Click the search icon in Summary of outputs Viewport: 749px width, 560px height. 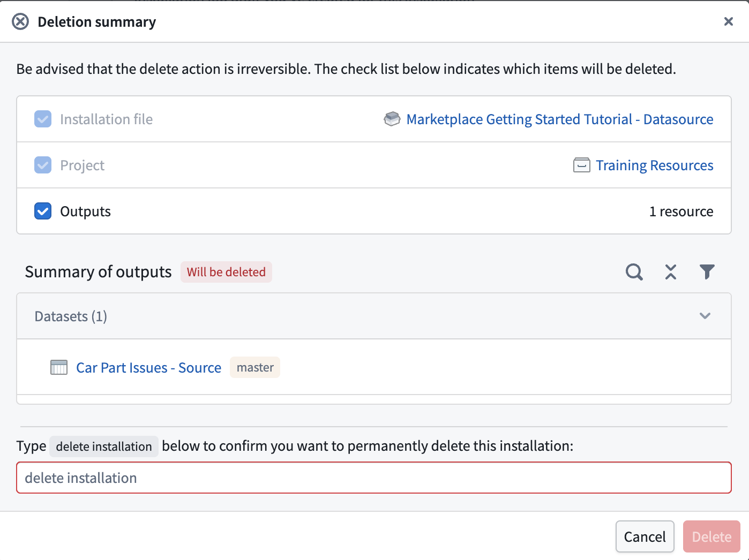[634, 272]
